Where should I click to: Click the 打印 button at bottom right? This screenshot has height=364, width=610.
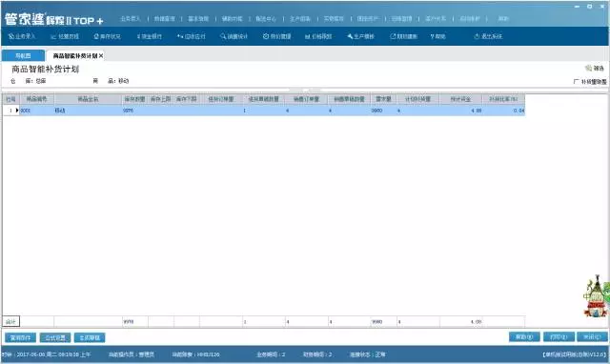(x=559, y=336)
